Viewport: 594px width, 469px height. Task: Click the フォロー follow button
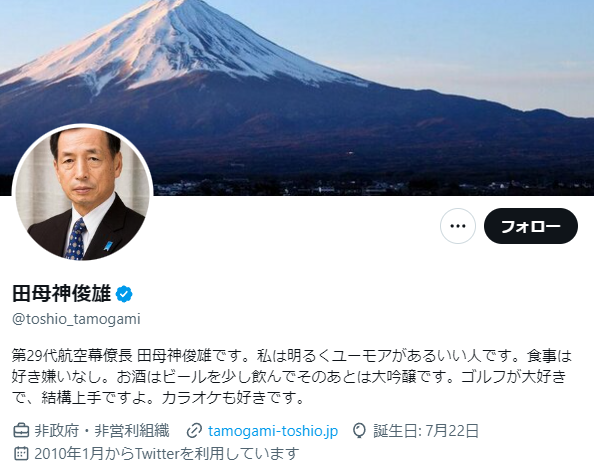[x=531, y=226]
